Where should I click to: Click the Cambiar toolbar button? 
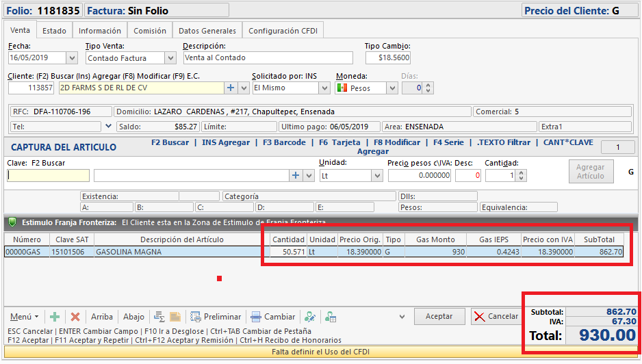(x=272, y=317)
